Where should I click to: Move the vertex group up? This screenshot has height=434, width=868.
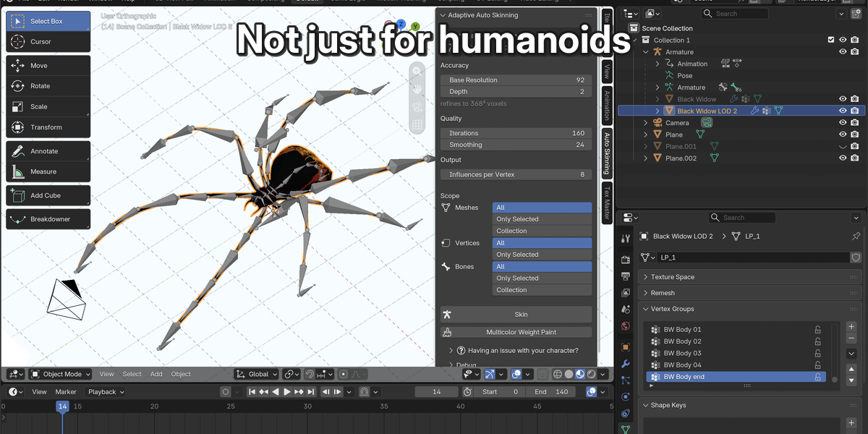(851, 369)
